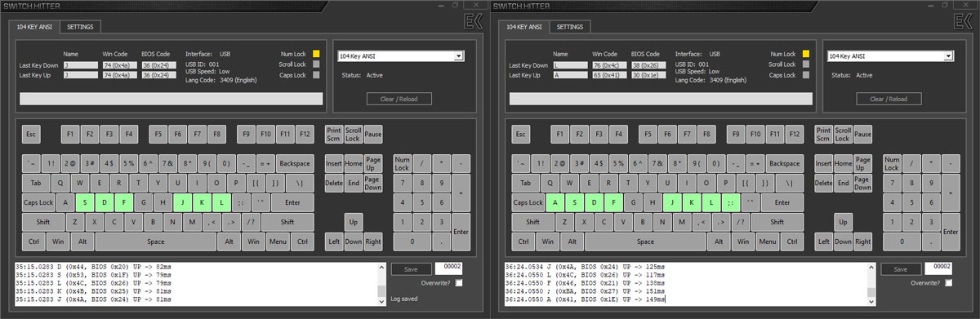
Task: Open 104 Key ANSI layout dropdown, left window
Action: pyautogui.click(x=401, y=56)
